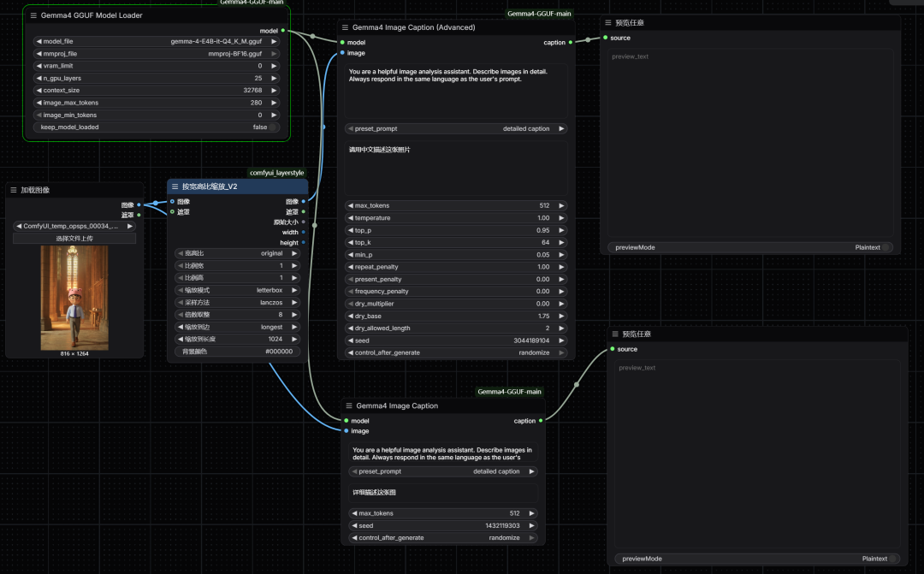
Task: Open menu icon of Gemma4 GGUF Model Loader node
Action: coord(33,15)
